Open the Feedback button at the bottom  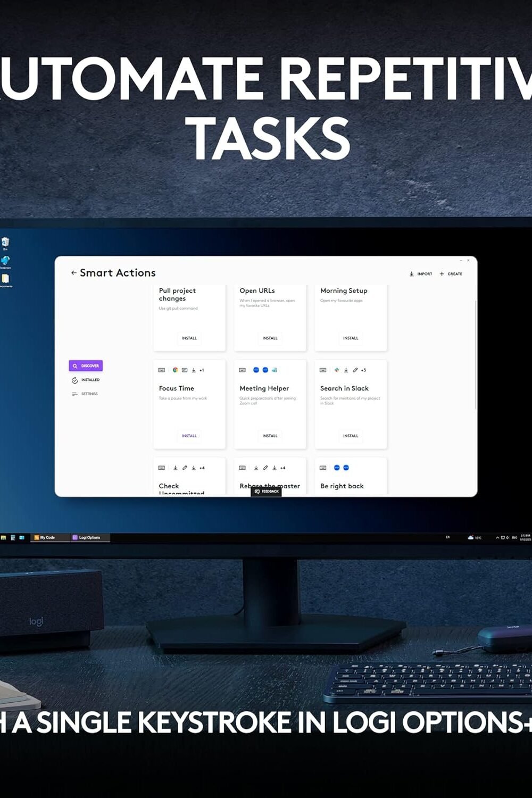click(x=267, y=492)
